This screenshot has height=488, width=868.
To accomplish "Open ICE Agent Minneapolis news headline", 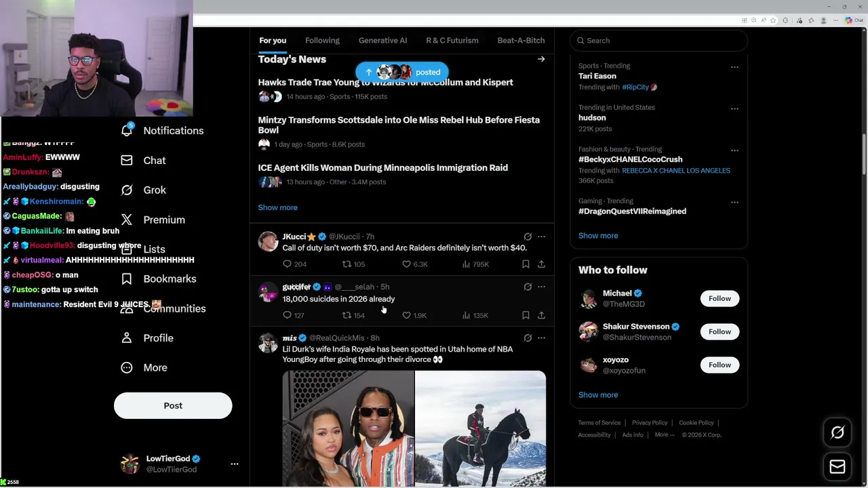I will [382, 167].
